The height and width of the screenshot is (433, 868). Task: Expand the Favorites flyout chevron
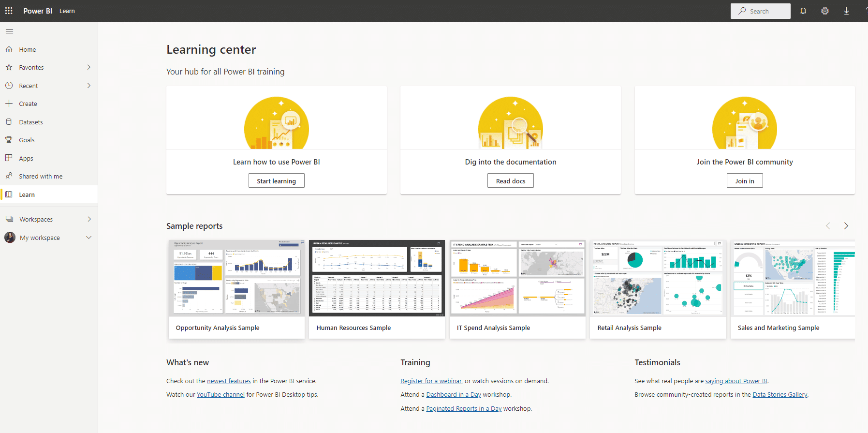pyautogui.click(x=89, y=67)
